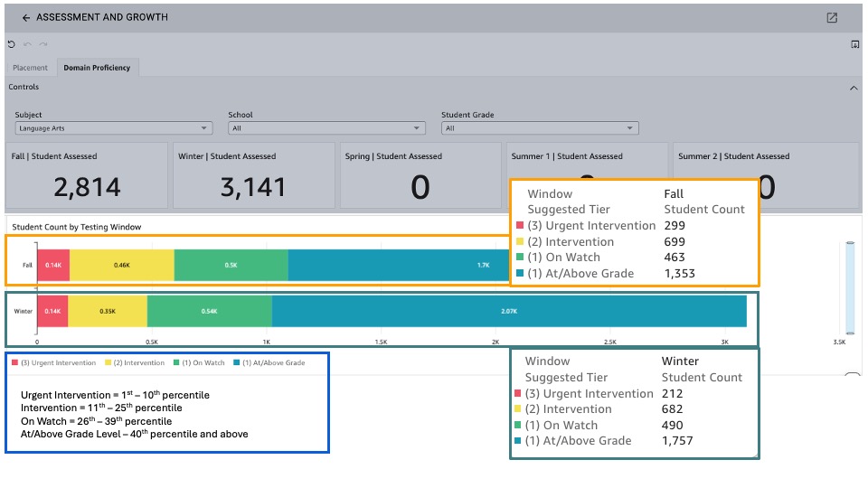Click the Winter Student Assessed card
Image resolution: width=868 pixels, height=488 pixels.
tap(253, 175)
